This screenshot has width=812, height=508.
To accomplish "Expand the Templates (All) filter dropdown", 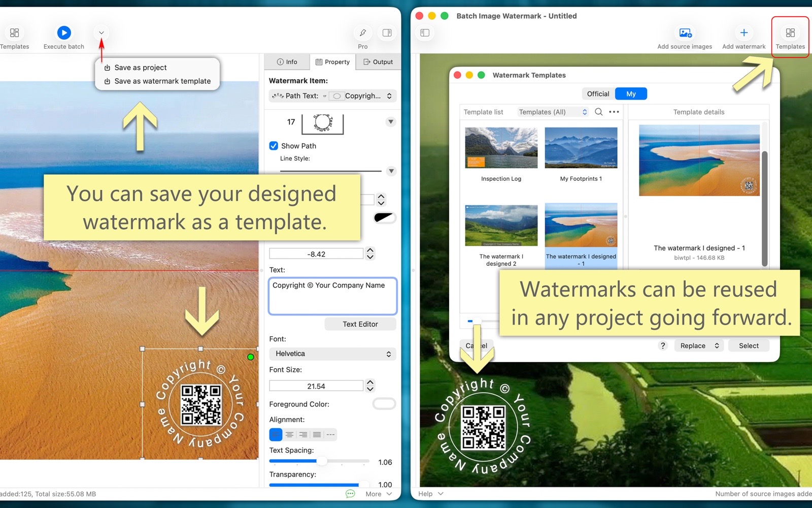I will 553,112.
